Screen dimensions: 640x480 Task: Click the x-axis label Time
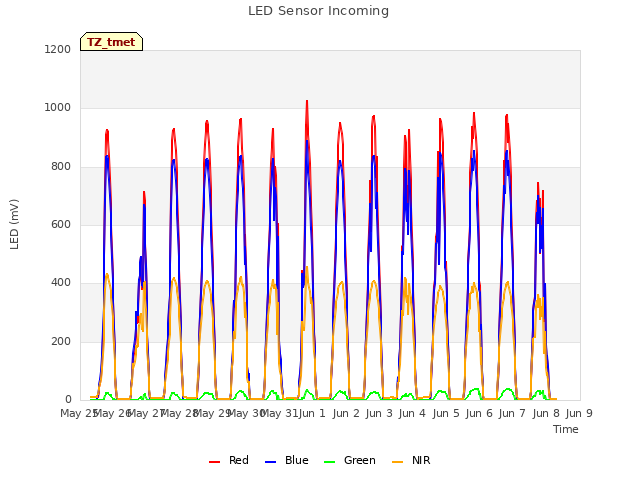[566, 429]
